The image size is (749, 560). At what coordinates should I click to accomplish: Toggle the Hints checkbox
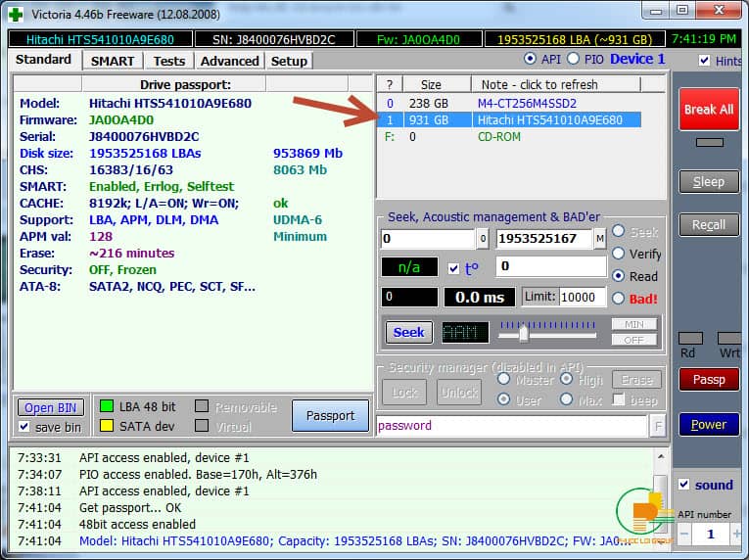pos(705,61)
